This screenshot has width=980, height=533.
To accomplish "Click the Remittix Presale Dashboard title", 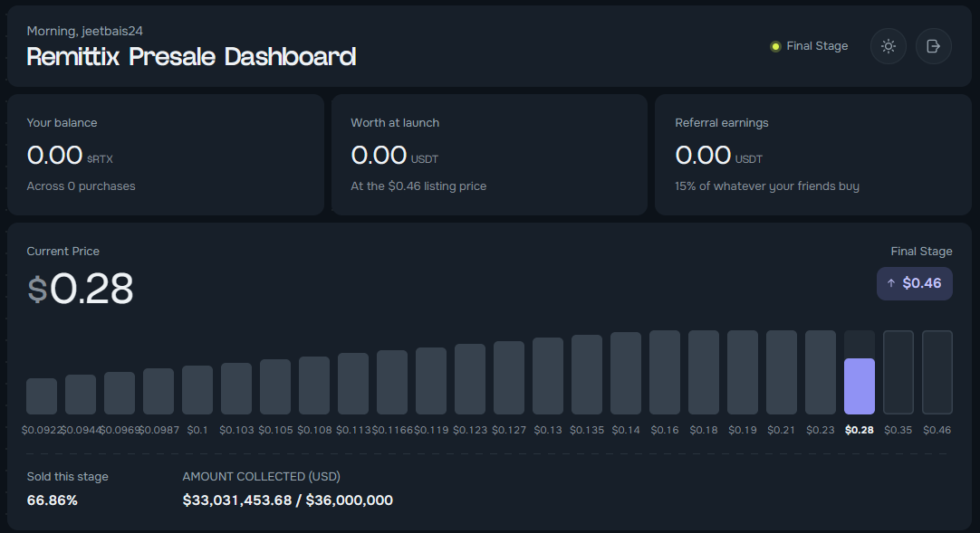I will tap(191, 57).
